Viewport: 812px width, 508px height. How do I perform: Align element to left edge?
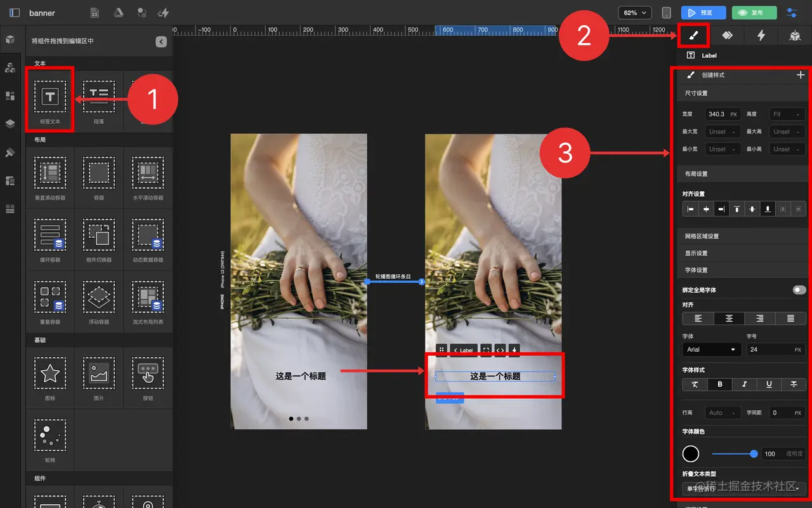coord(690,209)
